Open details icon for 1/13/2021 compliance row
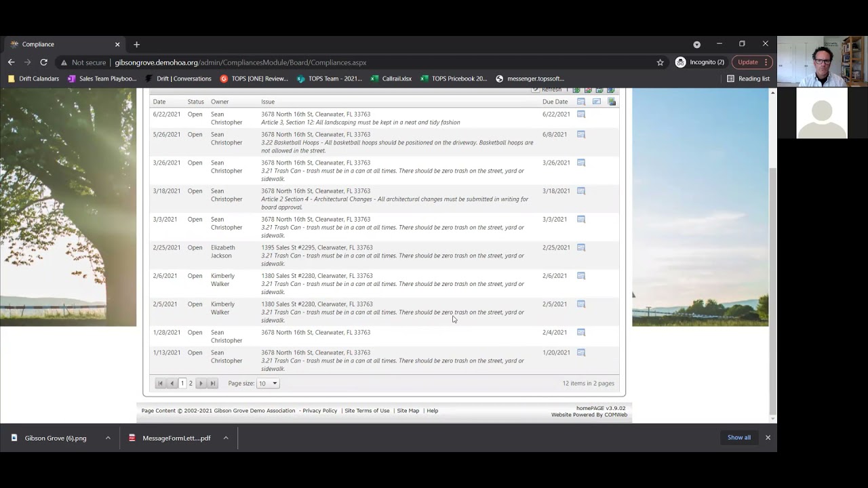The height and width of the screenshot is (488, 868). pos(581,353)
